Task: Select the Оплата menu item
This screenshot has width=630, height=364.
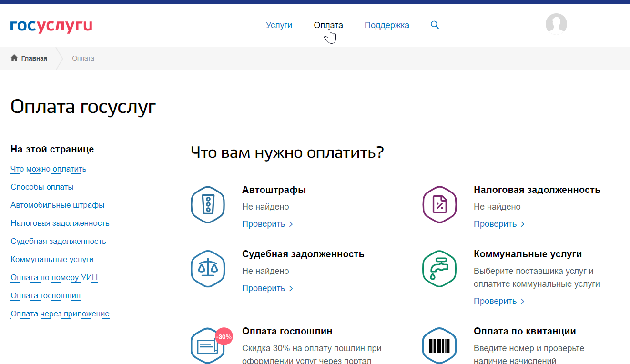Action: point(328,25)
